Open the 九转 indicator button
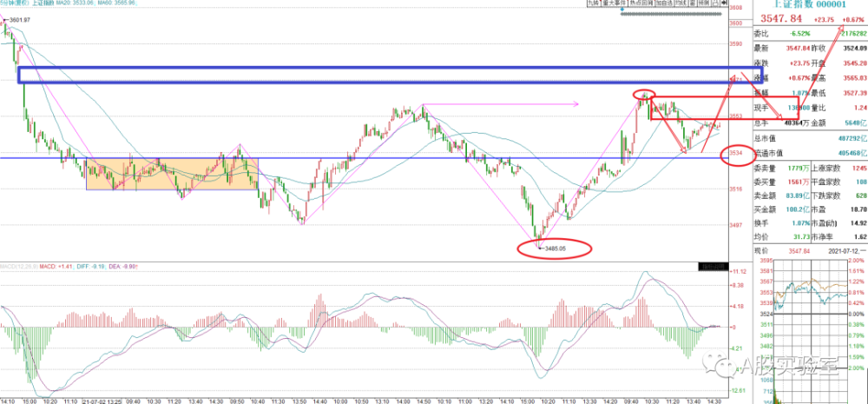Screen dimensions: 868x404 [x=594, y=3]
